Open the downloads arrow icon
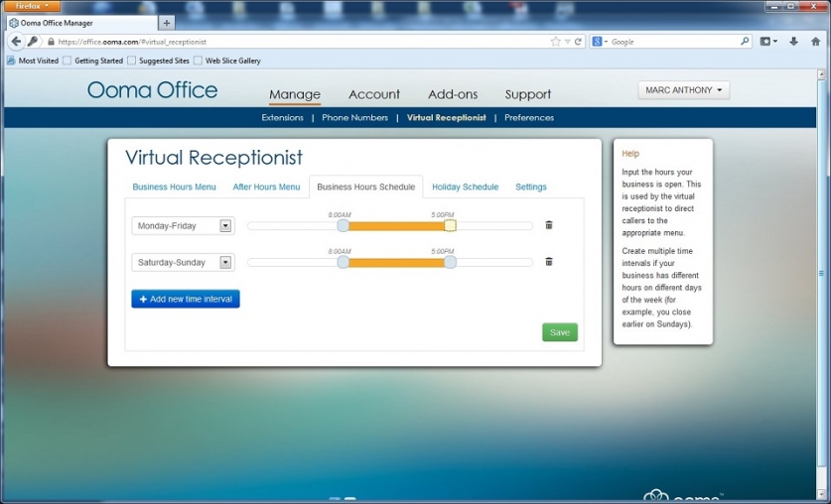The width and height of the screenshot is (831, 504). (x=793, y=42)
